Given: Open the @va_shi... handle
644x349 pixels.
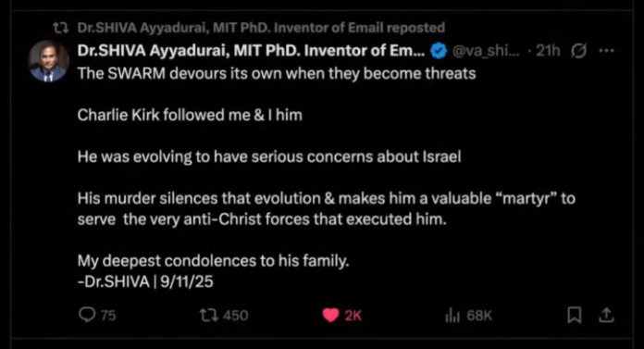Looking at the screenshot, I should pos(486,51).
